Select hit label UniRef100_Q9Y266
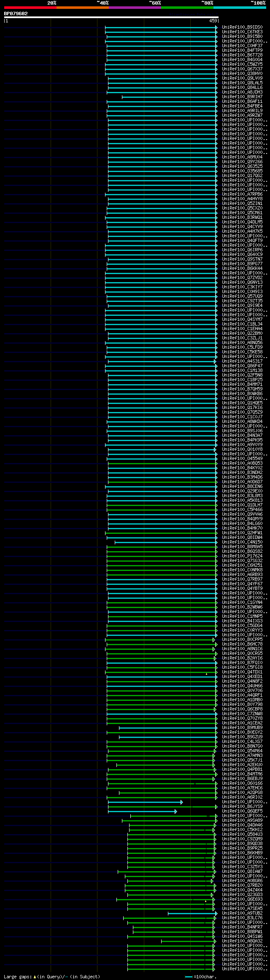Screen dimensions: 270x980 tap(242, 162)
